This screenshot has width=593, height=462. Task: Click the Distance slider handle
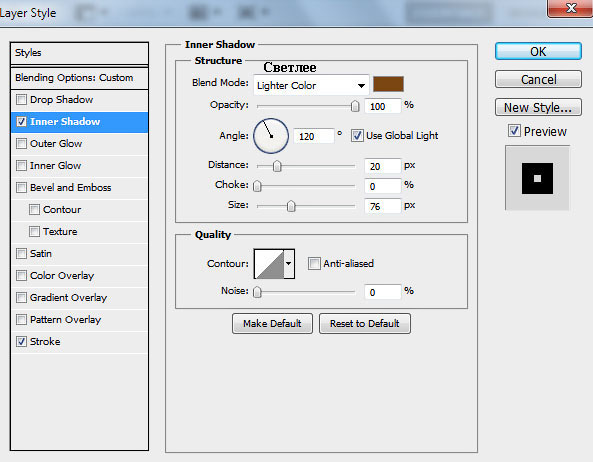tap(277, 166)
